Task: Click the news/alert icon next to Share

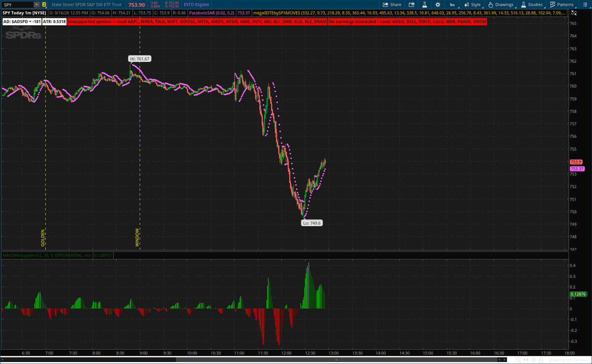Action: (411, 4)
